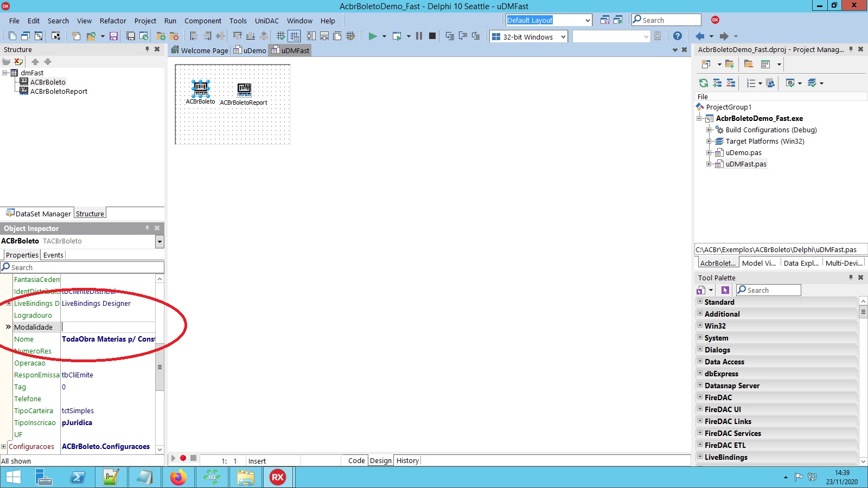Open the 32-bit Windows platform dropdown
This screenshot has width=868, height=488.
tap(564, 37)
